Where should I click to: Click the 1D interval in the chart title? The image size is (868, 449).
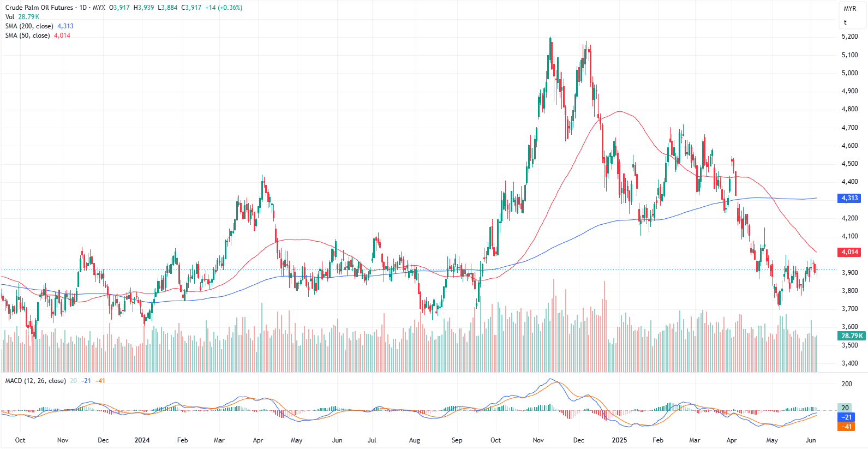click(83, 8)
